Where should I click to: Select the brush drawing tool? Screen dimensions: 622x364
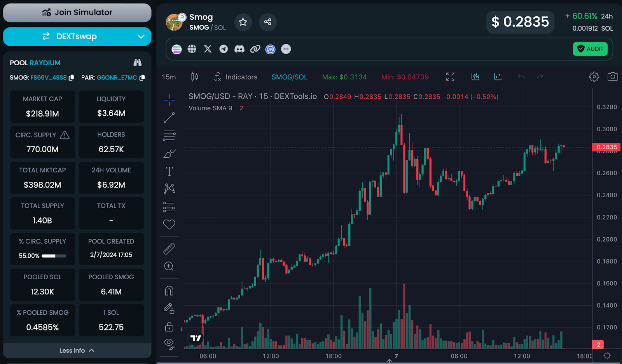point(169,154)
